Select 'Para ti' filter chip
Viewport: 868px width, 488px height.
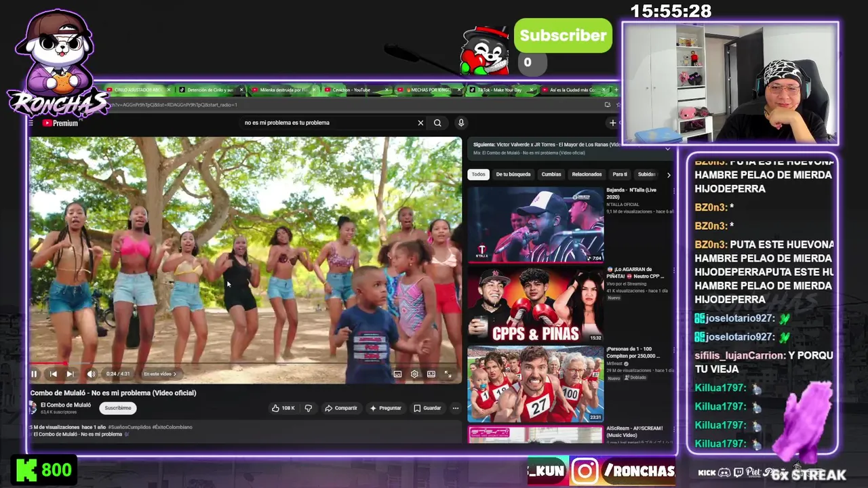(x=620, y=174)
